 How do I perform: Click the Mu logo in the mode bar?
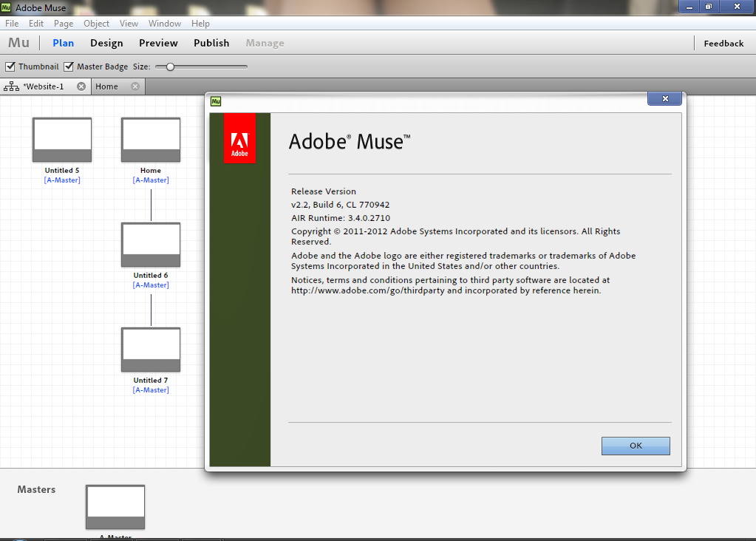click(x=18, y=43)
